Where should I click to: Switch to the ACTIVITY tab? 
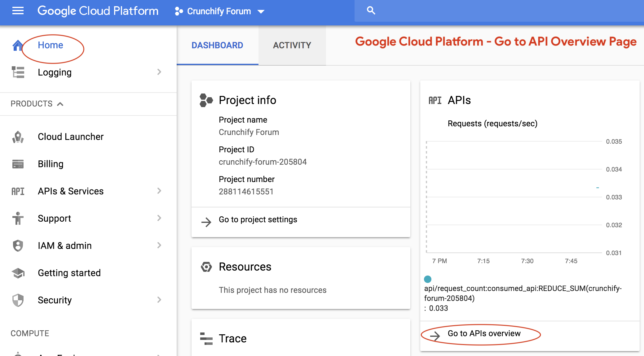pyautogui.click(x=292, y=45)
